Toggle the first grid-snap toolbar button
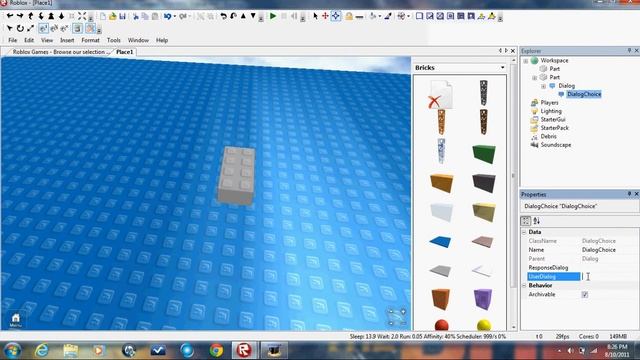 point(43,29)
